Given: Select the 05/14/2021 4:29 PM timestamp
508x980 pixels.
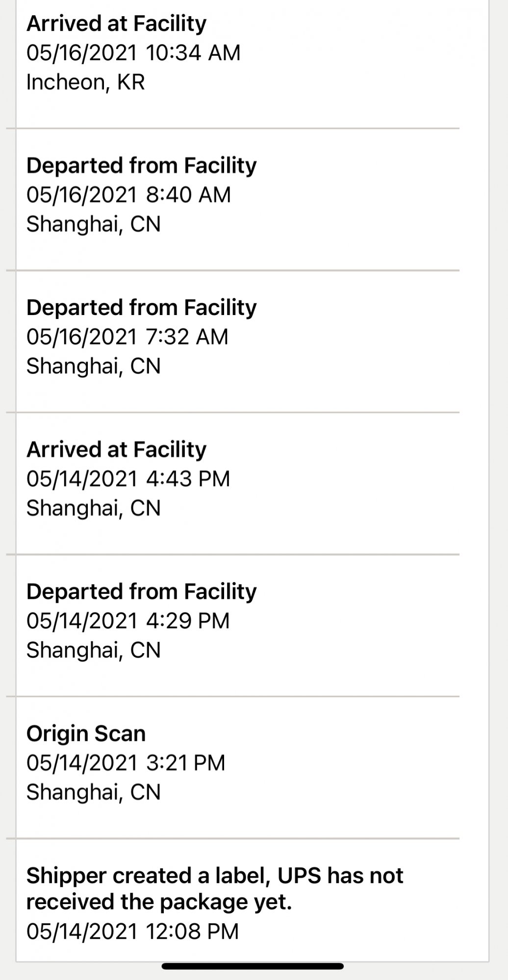Looking at the screenshot, I should coord(128,621).
